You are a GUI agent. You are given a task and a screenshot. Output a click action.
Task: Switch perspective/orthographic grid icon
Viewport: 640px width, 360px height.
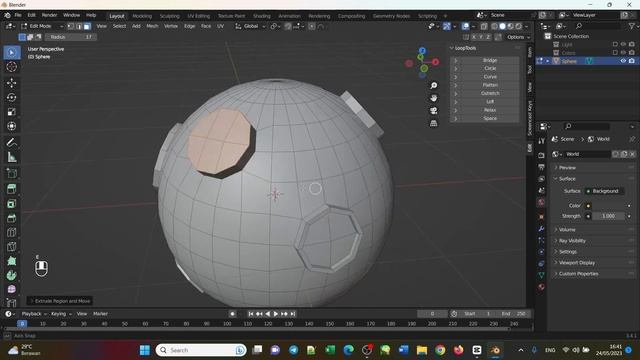click(433, 123)
